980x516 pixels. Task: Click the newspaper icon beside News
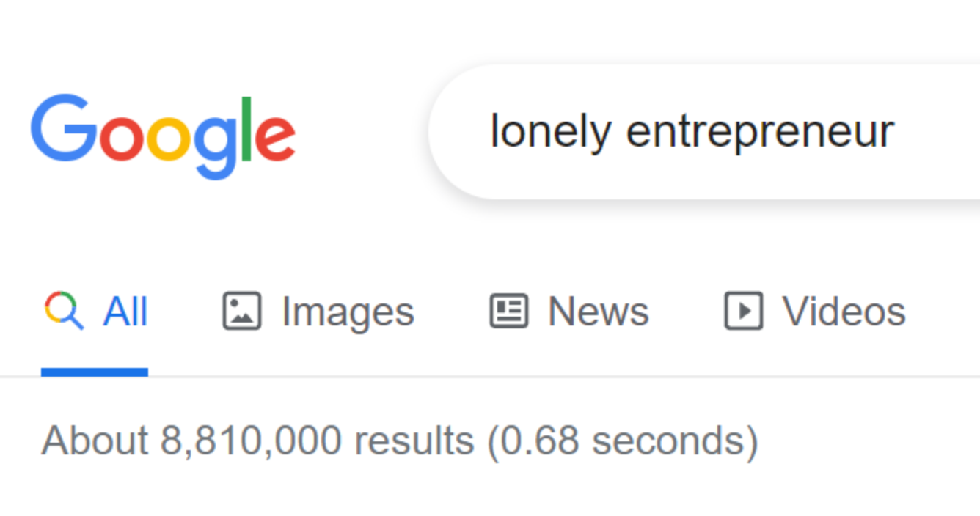(508, 311)
